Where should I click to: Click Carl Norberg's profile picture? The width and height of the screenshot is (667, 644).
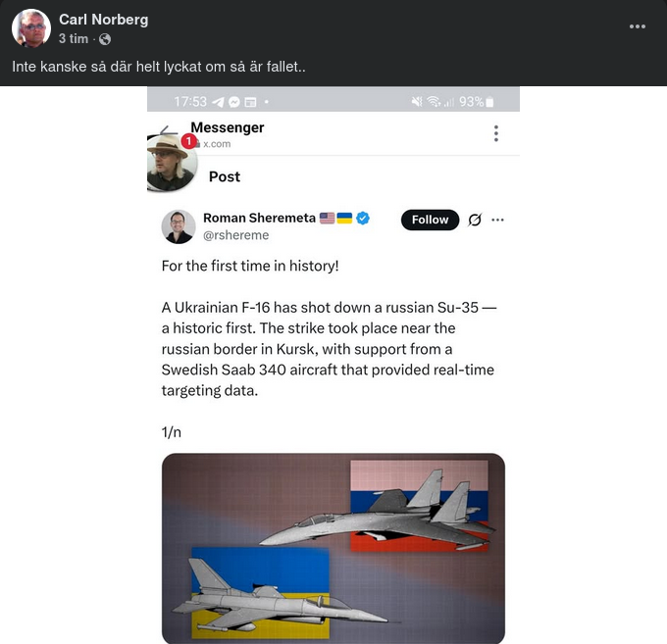click(31, 28)
